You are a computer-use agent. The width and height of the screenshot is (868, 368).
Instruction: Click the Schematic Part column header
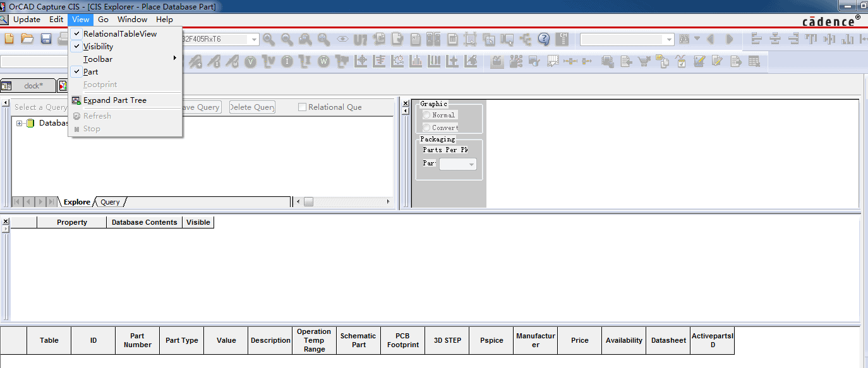[x=359, y=340]
